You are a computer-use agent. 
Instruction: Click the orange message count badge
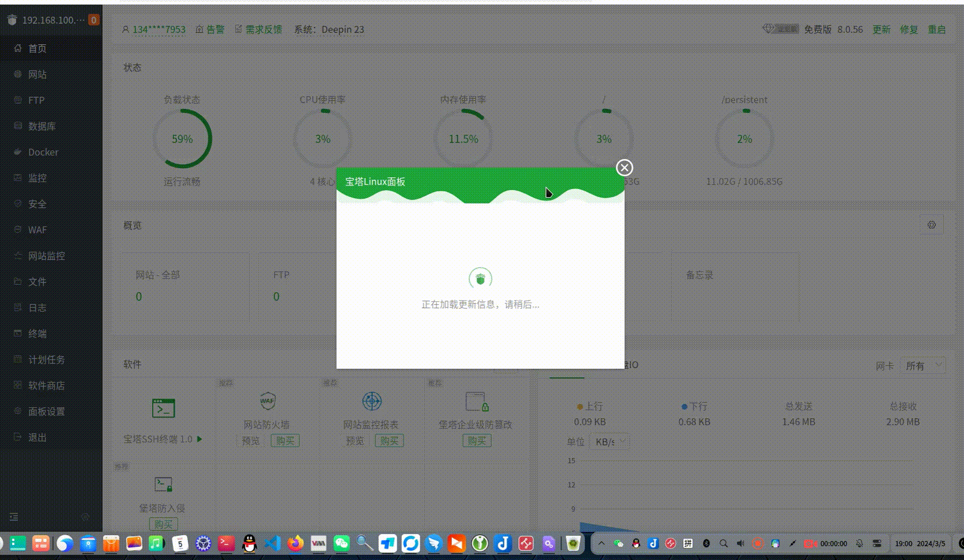point(93,20)
